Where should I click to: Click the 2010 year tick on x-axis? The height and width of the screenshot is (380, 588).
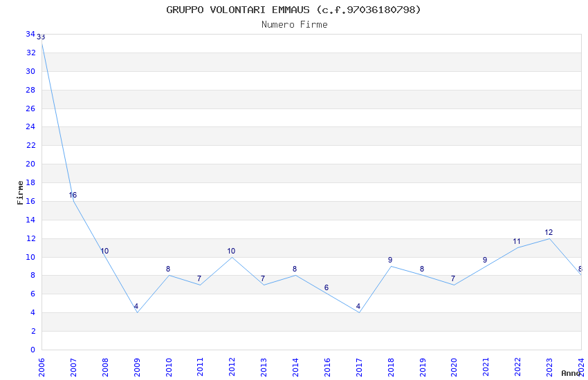click(x=169, y=365)
